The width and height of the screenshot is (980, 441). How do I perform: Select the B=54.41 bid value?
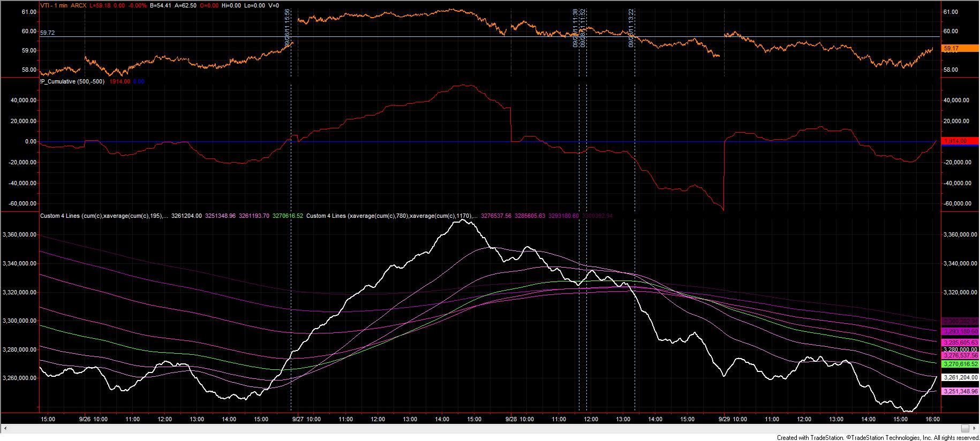coord(161,5)
